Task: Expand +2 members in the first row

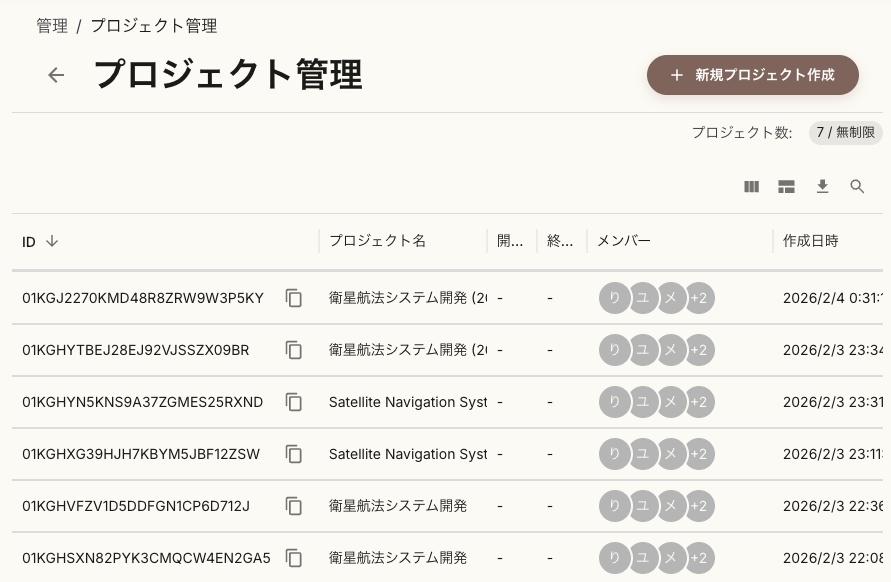Action: coord(699,298)
